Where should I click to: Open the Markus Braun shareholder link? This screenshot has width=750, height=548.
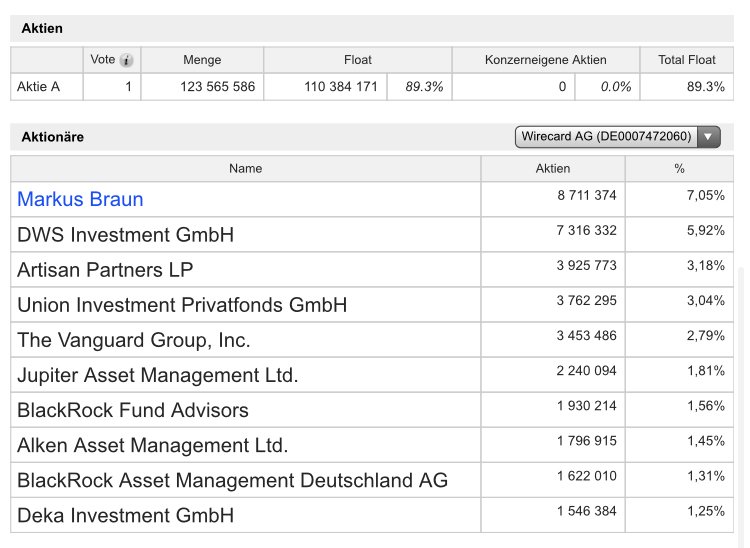pos(80,199)
